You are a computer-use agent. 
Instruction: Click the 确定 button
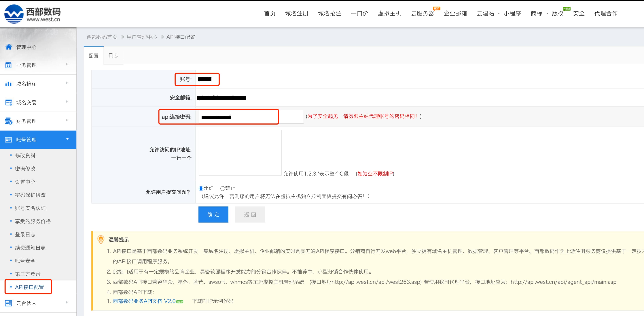click(x=213, y=215)
